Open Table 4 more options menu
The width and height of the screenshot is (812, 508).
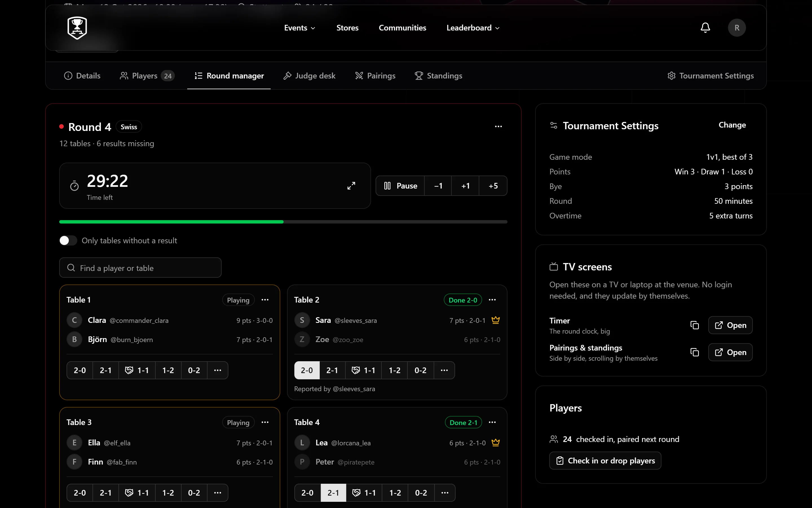(x=492, y=422)
